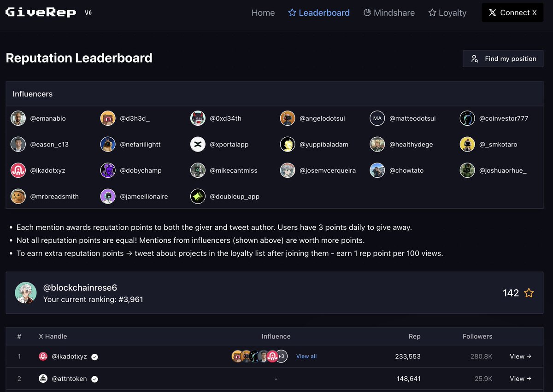Click @attntoken handle in leaderboard table

[x=69, y=379]
